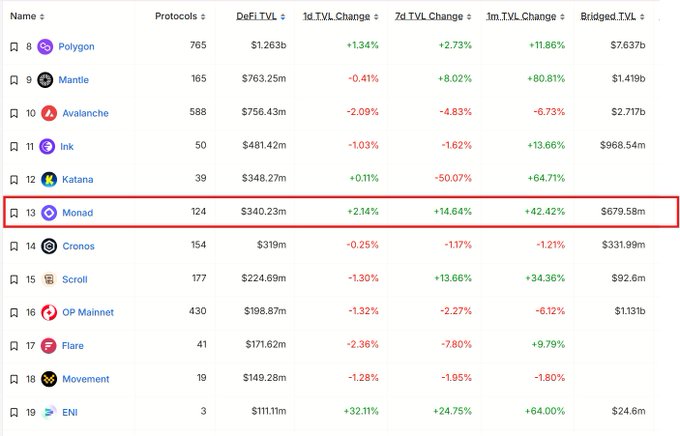Open the Flare chain link
680x436 pixels.
click(73, 346)
